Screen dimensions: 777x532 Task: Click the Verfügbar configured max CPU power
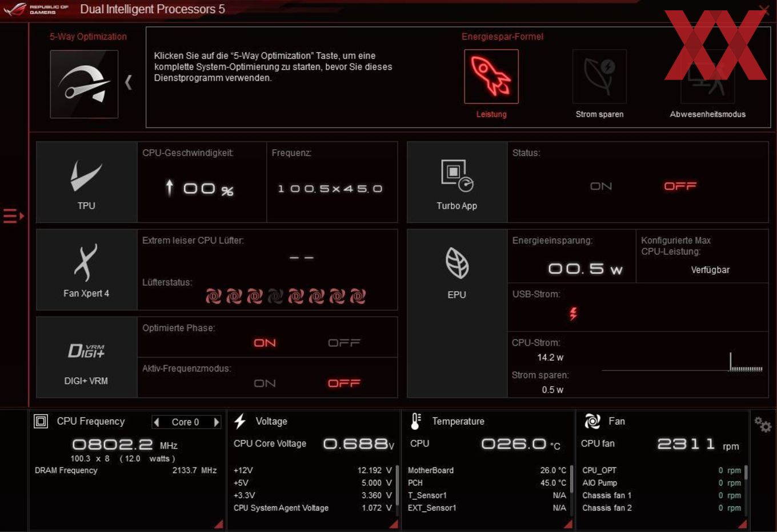(x=710, y=270)
